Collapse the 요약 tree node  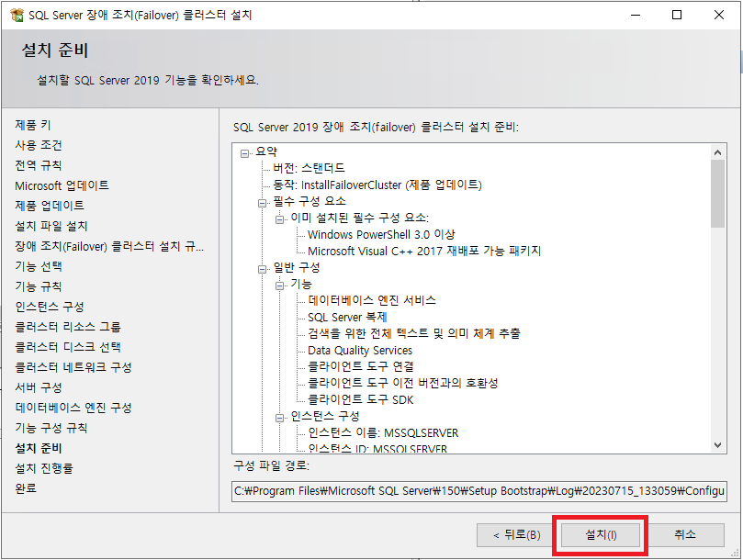(x=245, y=153)
